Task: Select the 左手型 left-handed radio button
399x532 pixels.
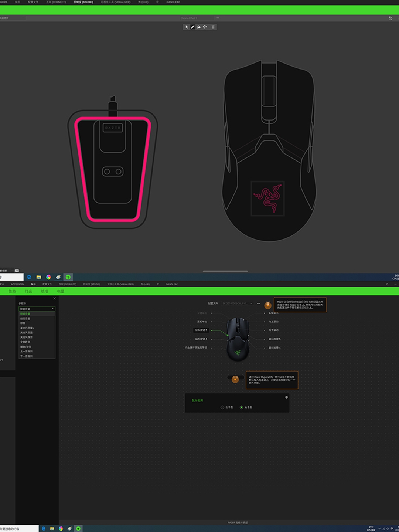Action: (x=222, y=407)
